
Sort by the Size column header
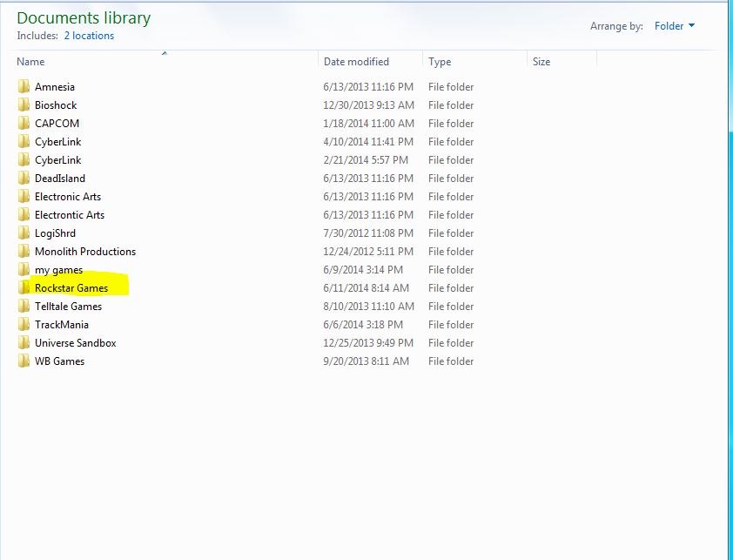point(541,62)
